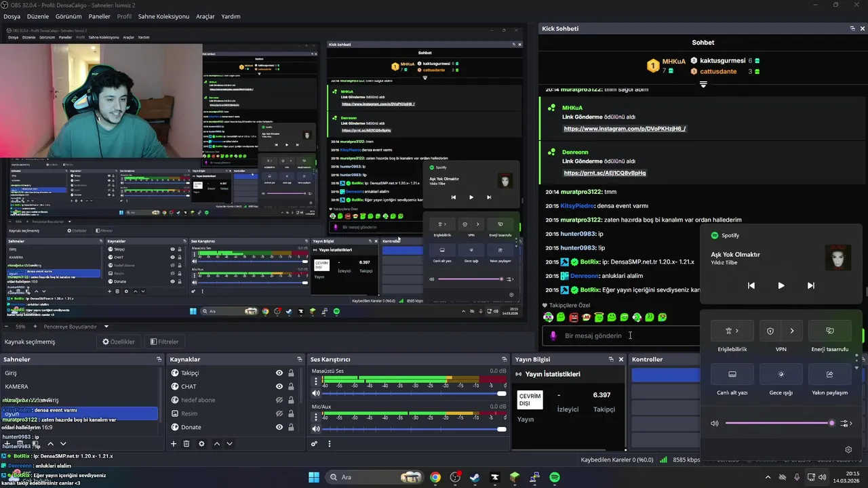
Task: Show the hedef abone source
Action: coord(279,400)
